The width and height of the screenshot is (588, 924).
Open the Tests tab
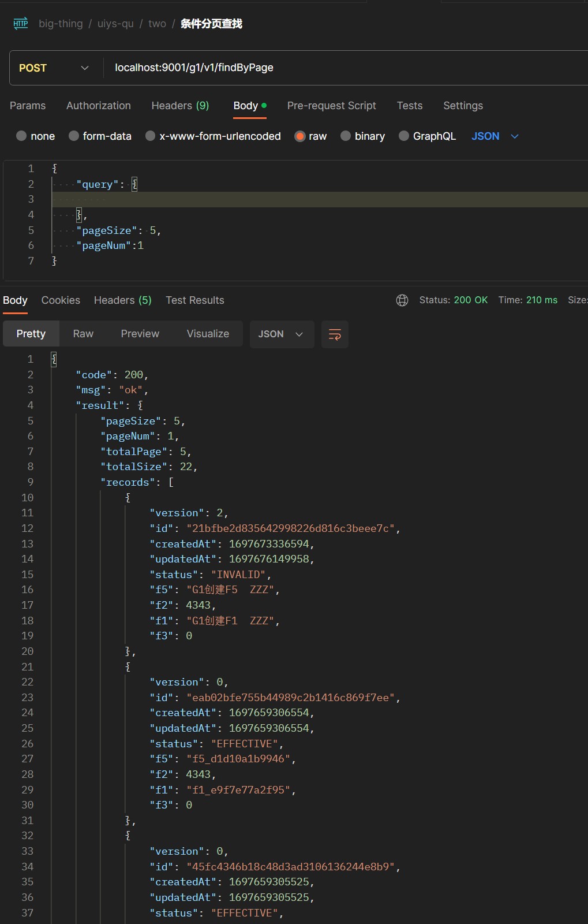coord(410,106)
